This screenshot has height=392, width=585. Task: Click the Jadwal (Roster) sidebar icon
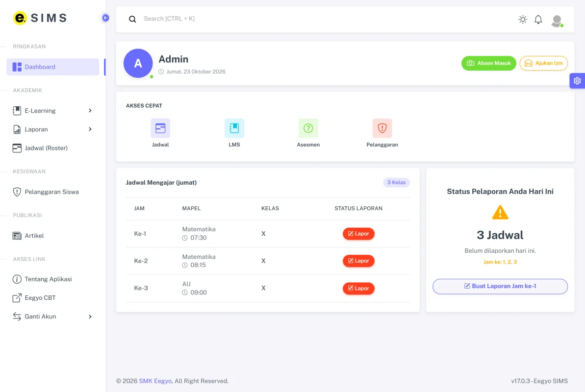click(17, 148)
